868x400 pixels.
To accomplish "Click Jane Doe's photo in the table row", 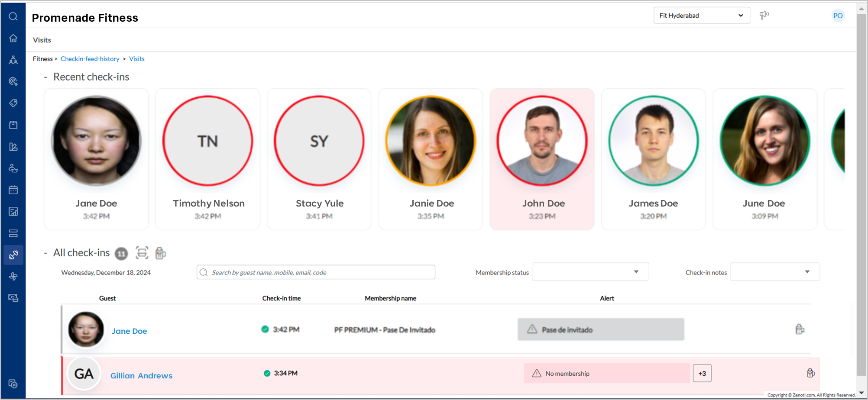I will coord(86,329).
